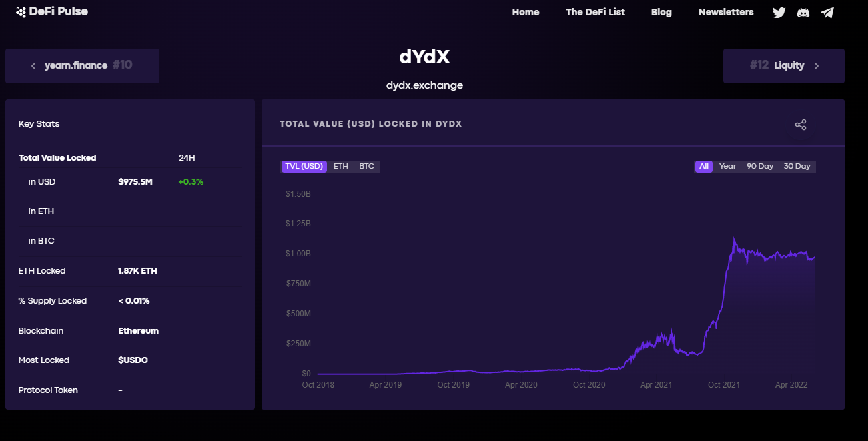This screenshot has width=868, height=441.
Task: Go to next project Liquity
Action: pyautogui.click(x=784, y=66)
